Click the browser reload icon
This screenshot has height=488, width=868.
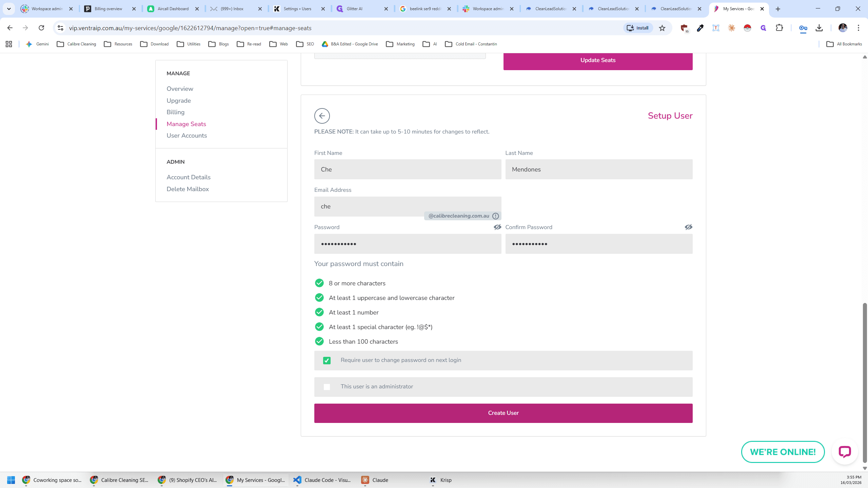click(41, 28)
